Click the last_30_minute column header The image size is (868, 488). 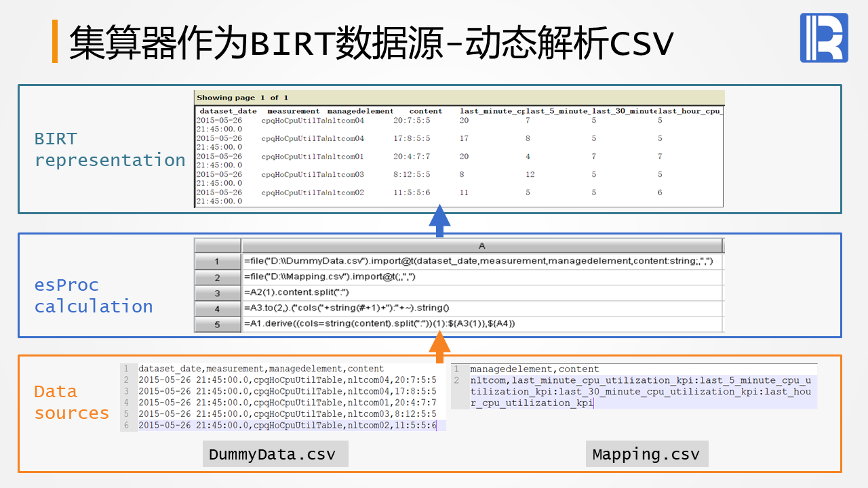click(x=625, y=111)
